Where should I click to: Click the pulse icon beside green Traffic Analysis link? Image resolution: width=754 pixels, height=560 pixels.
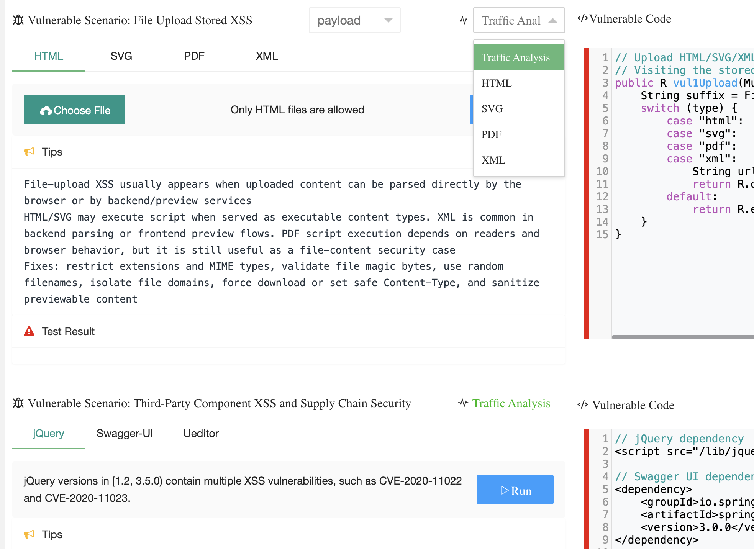463,403
